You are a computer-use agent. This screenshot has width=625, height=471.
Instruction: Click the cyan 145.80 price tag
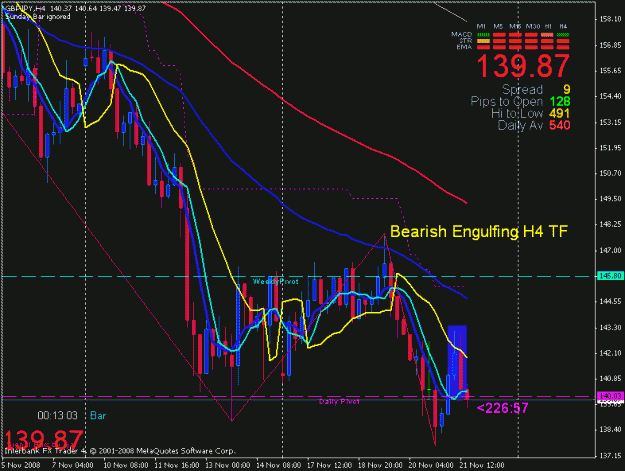coord(610,276)
